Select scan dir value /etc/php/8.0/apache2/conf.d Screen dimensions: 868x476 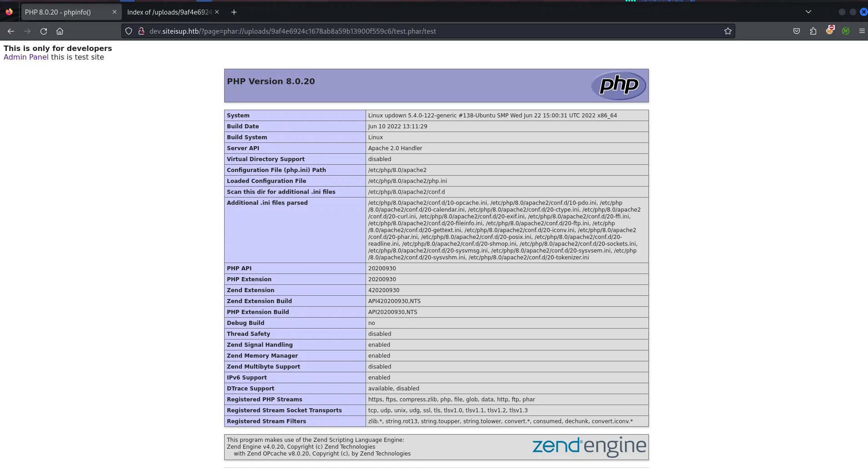(x=406, y=192)
